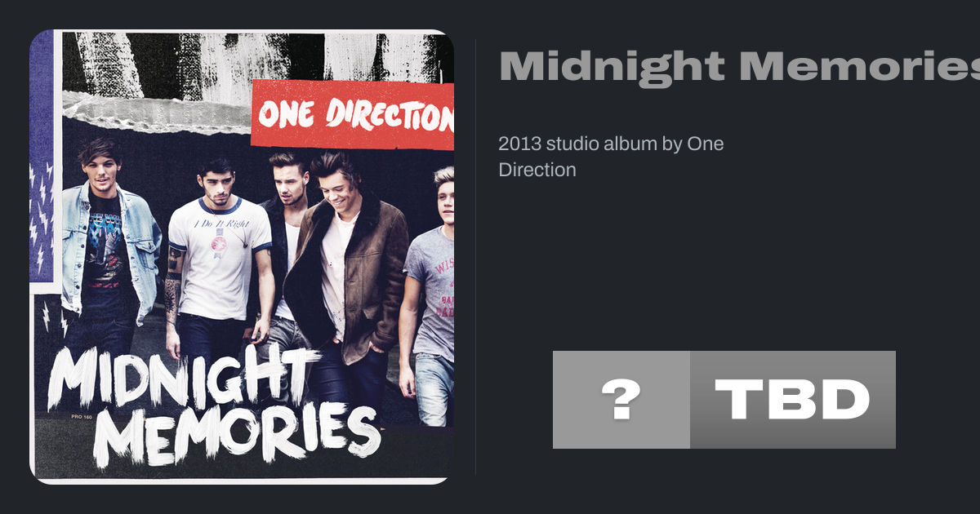
Task: Click the tattooed arm of the white-tee member
Action: point(172,286)
